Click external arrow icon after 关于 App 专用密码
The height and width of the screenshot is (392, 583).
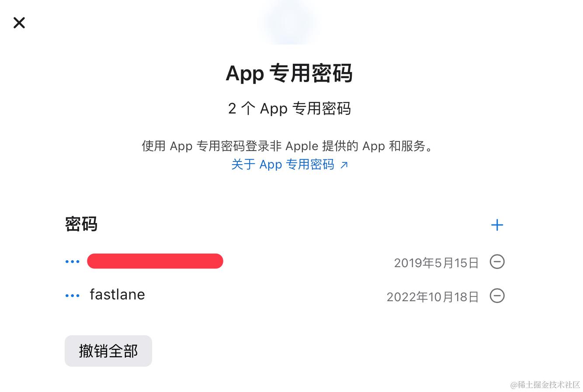pyautogui.click(x=344, y=165)
